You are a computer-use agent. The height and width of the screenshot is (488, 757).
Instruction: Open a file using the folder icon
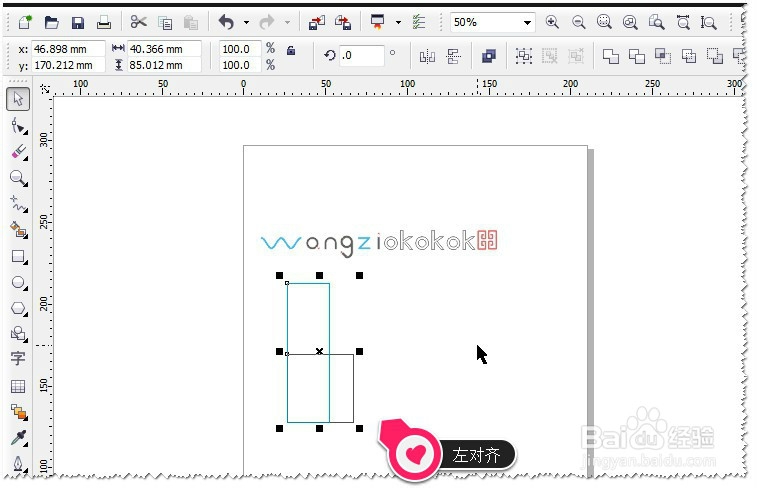pos(51,22)
